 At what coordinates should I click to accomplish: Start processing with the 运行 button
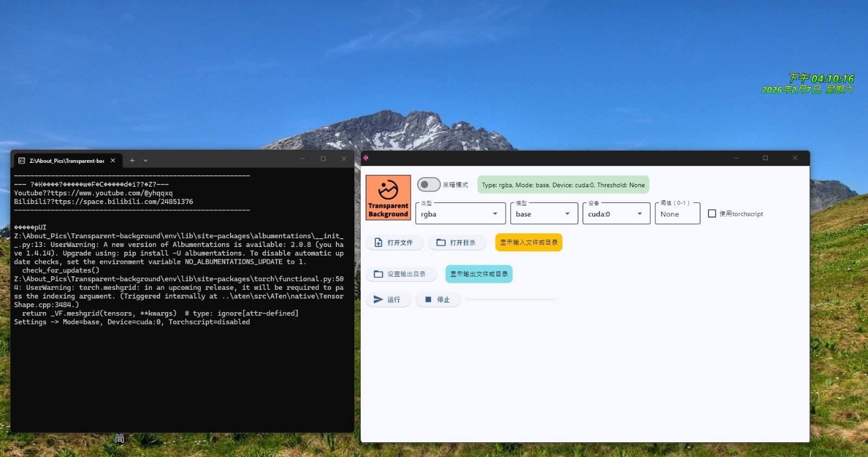[387, 300]
